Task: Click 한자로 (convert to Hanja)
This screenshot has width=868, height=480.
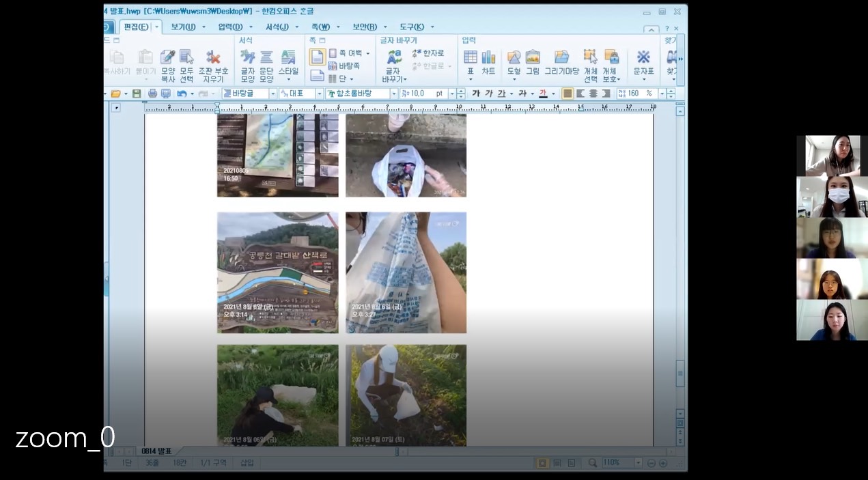Action: pos(428,53)
